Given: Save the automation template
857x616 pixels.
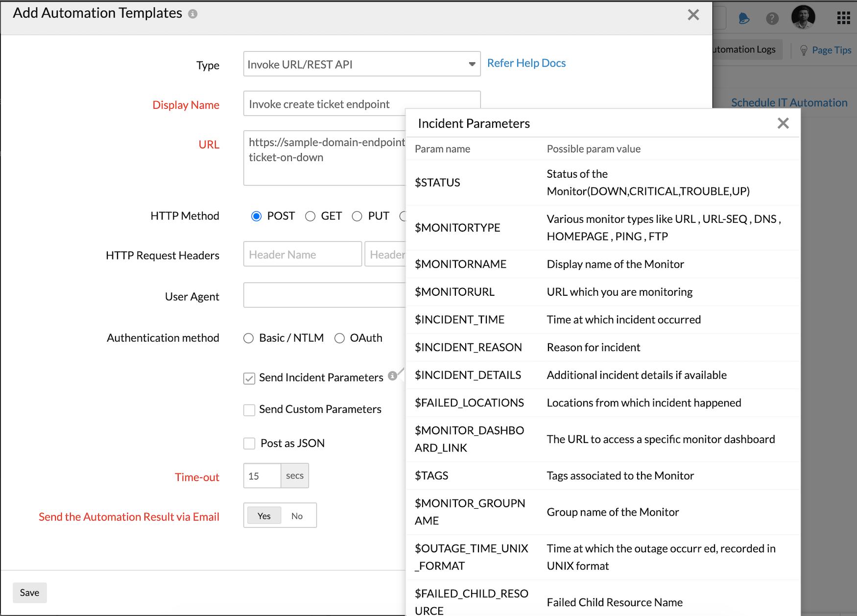Looking at the screenshot, I should point(30,592).
